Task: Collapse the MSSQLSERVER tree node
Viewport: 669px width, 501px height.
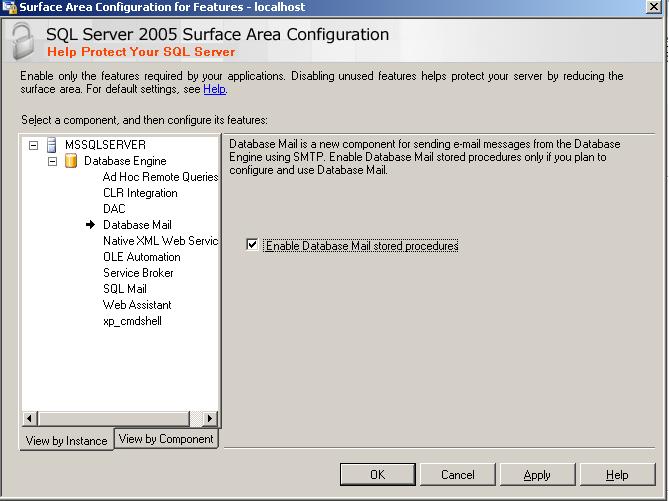Action: tap(34, 145)
